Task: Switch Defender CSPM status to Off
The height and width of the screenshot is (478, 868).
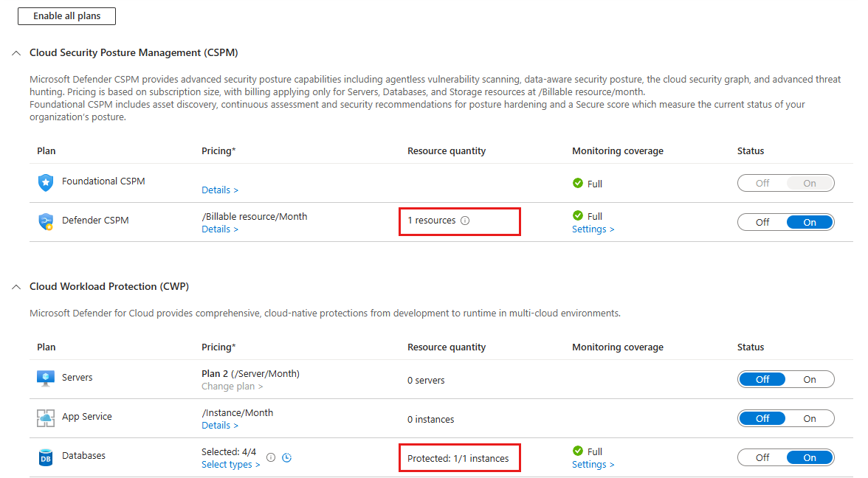Action: click(762, 223)
